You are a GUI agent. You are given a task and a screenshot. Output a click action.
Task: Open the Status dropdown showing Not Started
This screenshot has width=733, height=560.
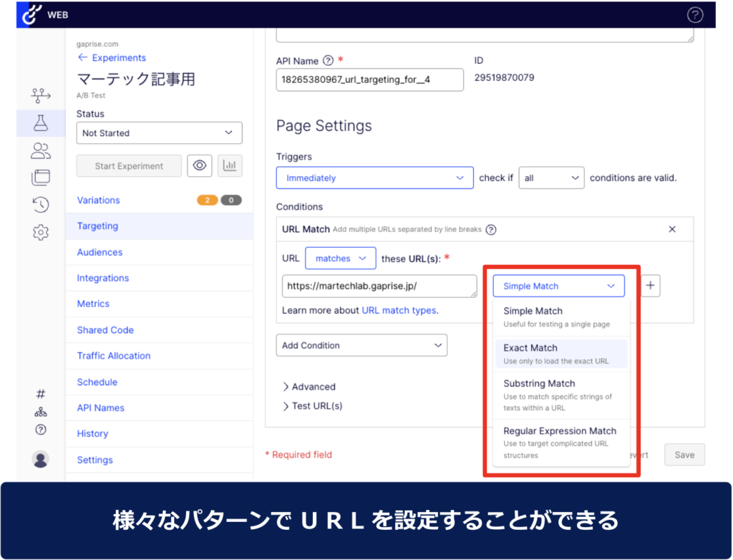click(159, 133)
